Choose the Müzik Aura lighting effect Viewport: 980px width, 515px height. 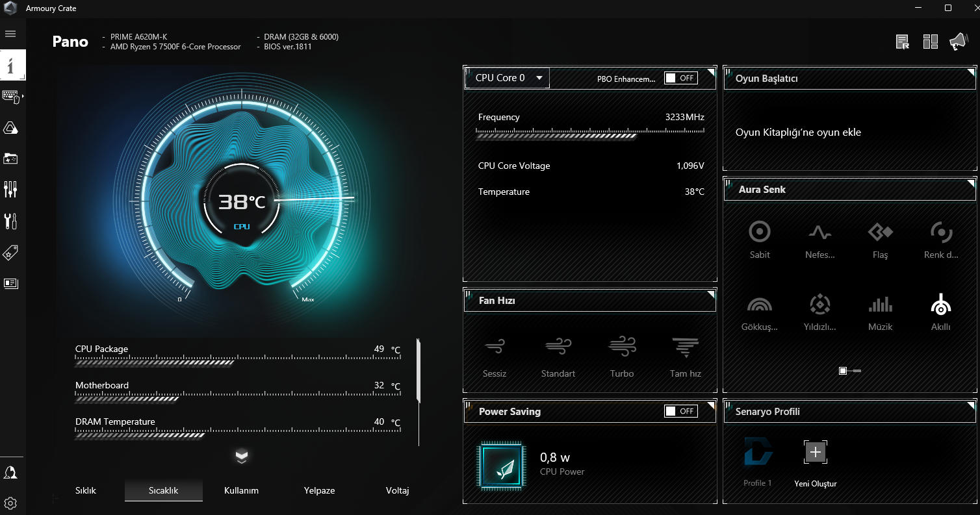881,312
